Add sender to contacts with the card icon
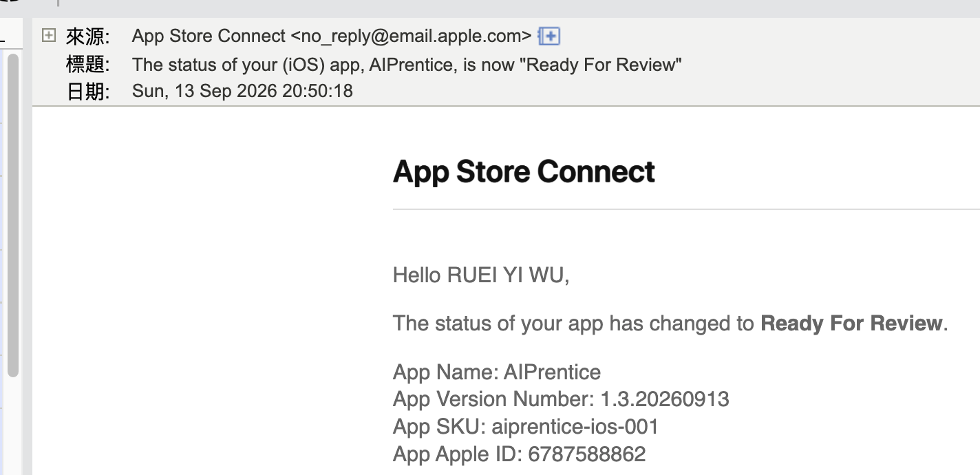The image size is (980, 475). click(549, 36)
